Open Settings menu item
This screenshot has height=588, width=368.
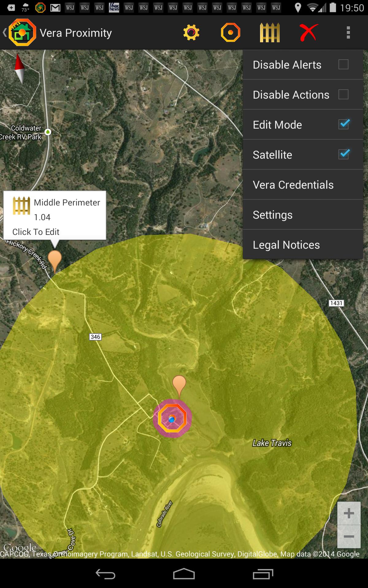(303, 215)
